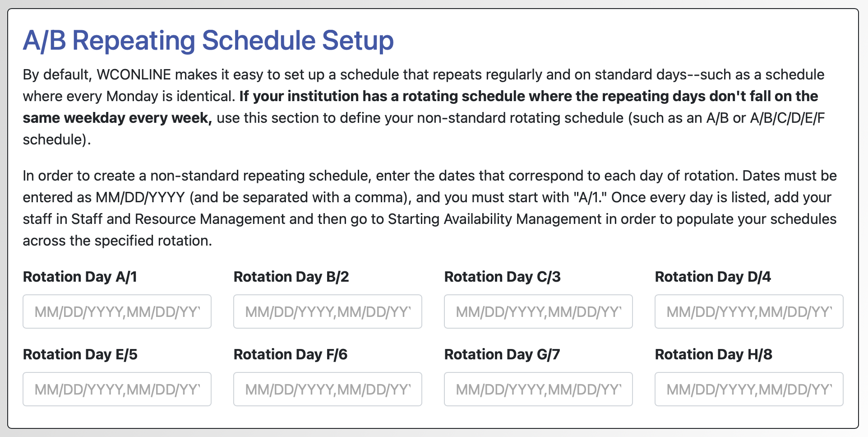Image resolution: width=868 pixels, height=437 pixels.
Task: Click the "A/B Repeating Schedule Setup" heading
Action: click(x=208, y=41)
